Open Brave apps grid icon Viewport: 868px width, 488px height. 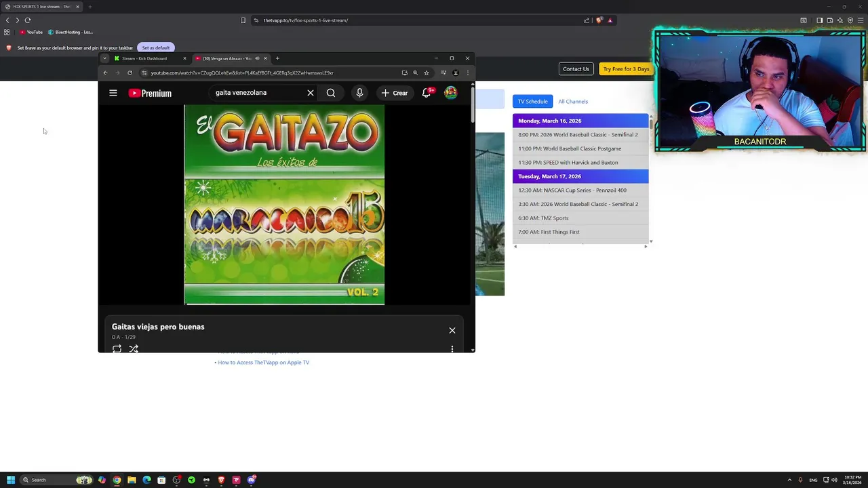(x=7, y=32)
